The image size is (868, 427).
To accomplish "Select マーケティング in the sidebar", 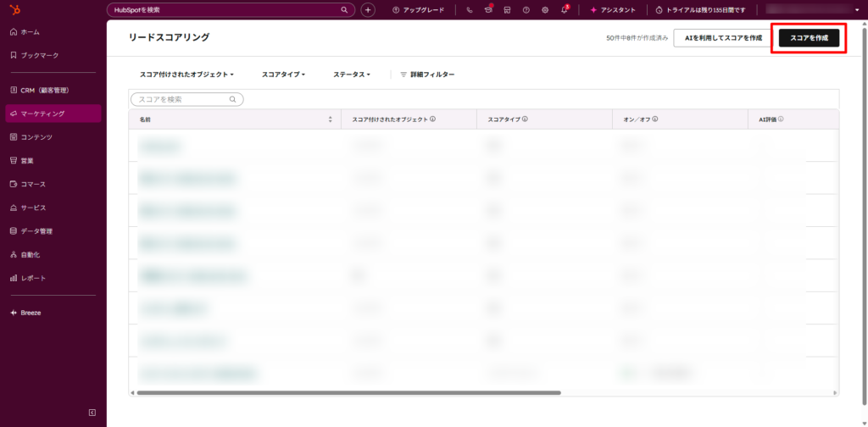I will 53,114.
